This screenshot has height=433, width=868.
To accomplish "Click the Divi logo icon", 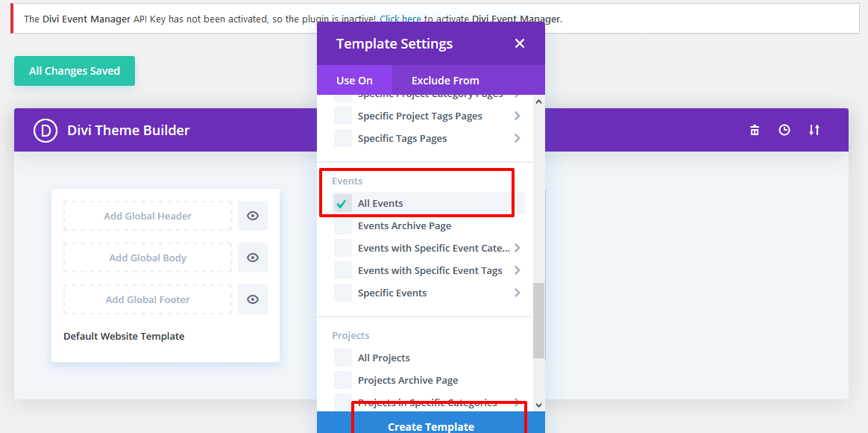I will (45, 131).
